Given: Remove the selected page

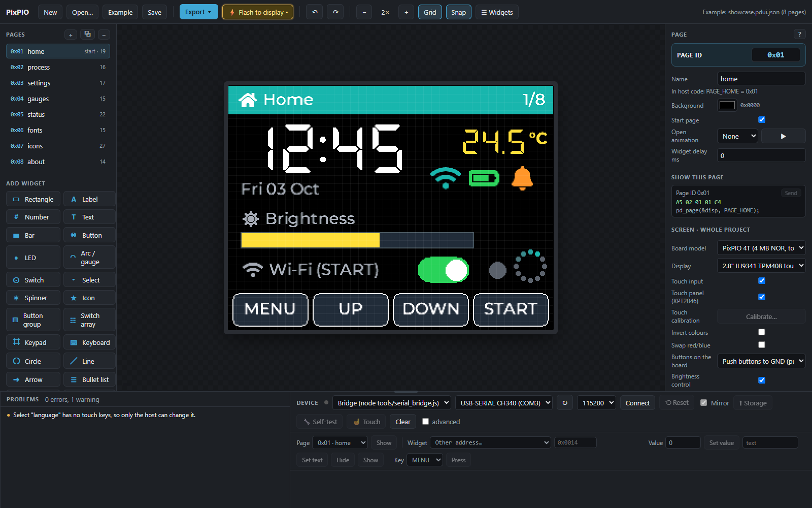Looking at the screenshot, I should coord(104,35).
